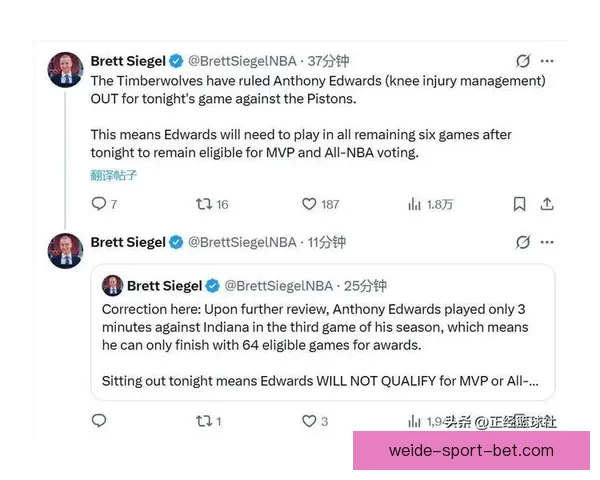The image size is (600, 480).
Task: Like the tweet with 187 likes
Action: coord(309,204)
